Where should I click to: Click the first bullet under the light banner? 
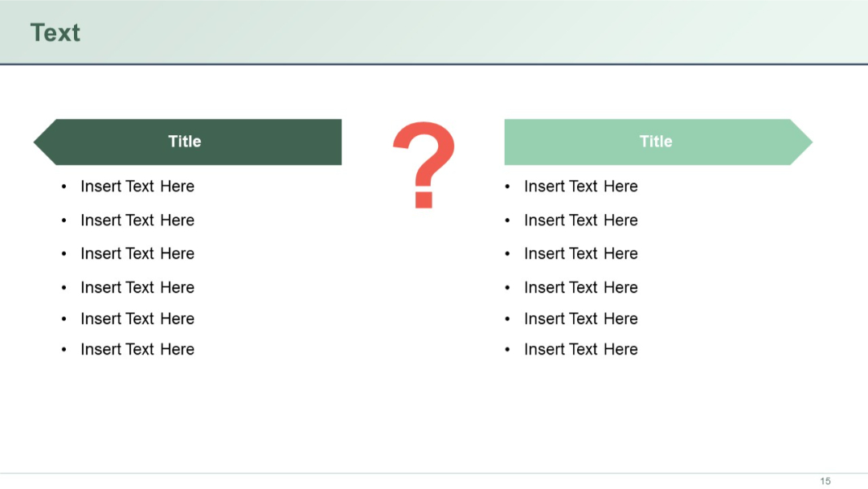coord(580,187)
